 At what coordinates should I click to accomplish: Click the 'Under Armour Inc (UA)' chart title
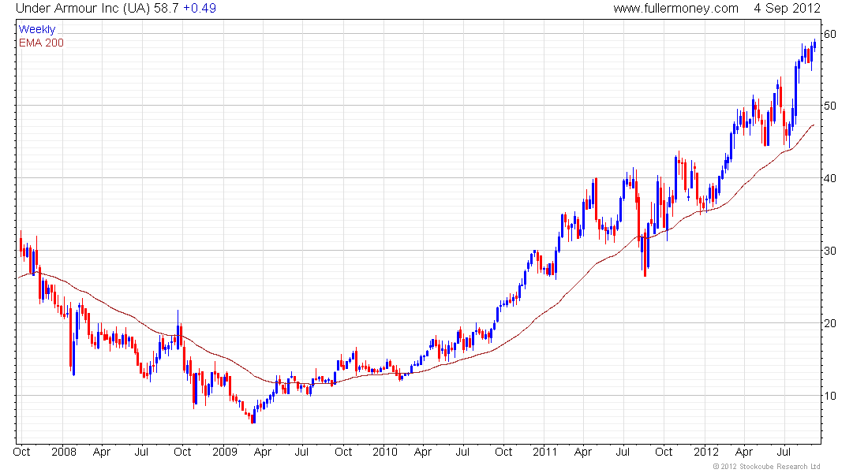tap(83, 9)
